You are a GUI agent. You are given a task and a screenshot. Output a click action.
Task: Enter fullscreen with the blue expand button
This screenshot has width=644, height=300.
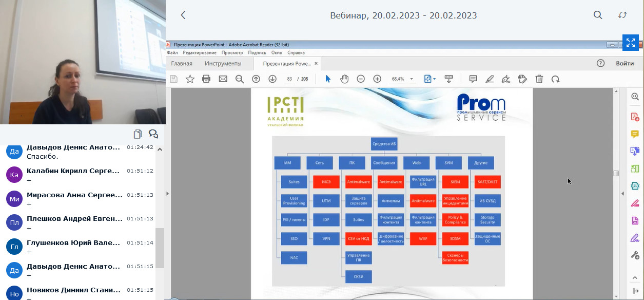click(630, 43)
